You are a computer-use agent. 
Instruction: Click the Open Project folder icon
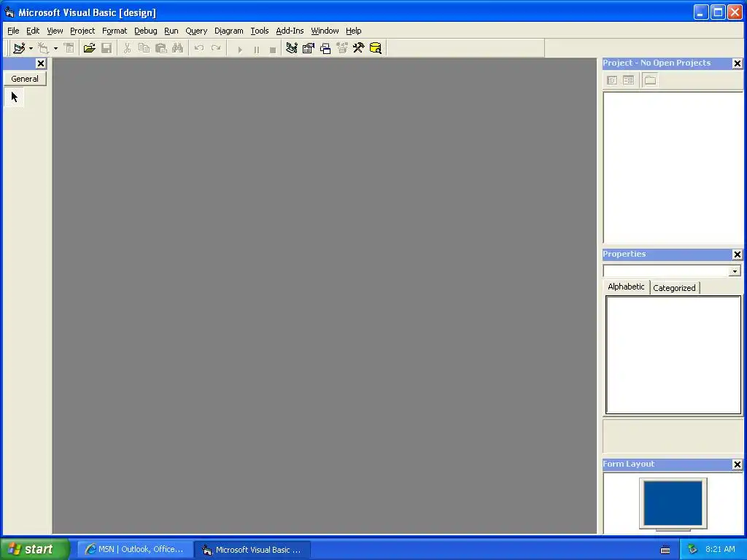pyautogui.click(x=89, y=48)
